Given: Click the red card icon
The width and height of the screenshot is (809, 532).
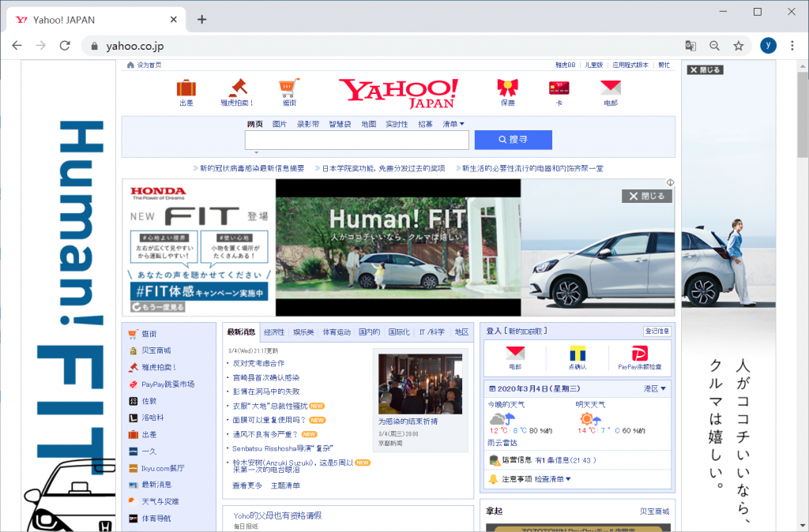Looking at the screenshot, I should click(x=559, y=88).
